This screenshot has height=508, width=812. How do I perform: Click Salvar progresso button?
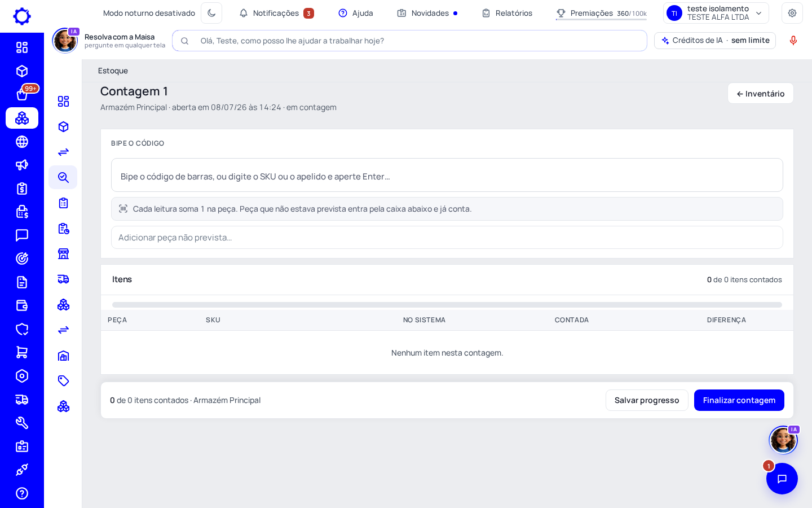[647, 400]
